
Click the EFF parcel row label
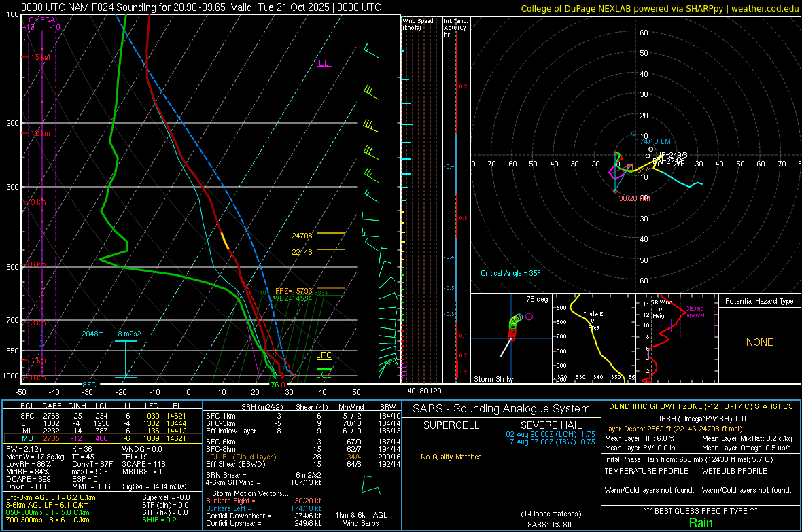pyautogui.click(x=27, y=423)
